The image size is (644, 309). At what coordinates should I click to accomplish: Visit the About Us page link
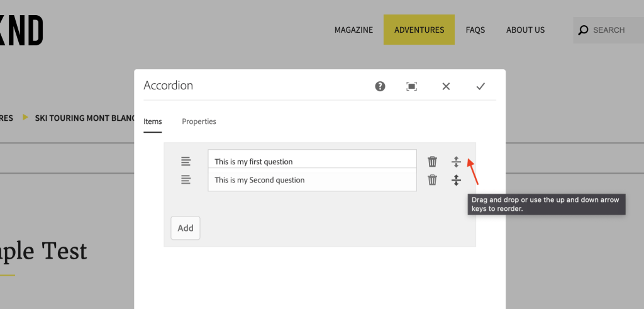[525, 30]
